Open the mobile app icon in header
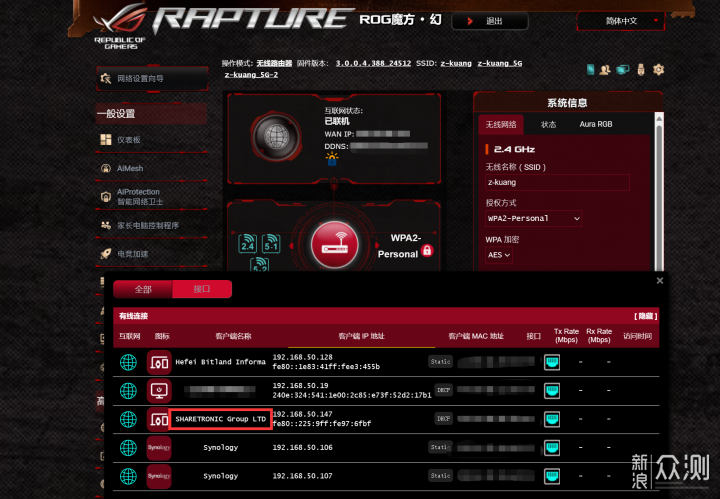Screen dimensions: 720x499 [591, 70]
